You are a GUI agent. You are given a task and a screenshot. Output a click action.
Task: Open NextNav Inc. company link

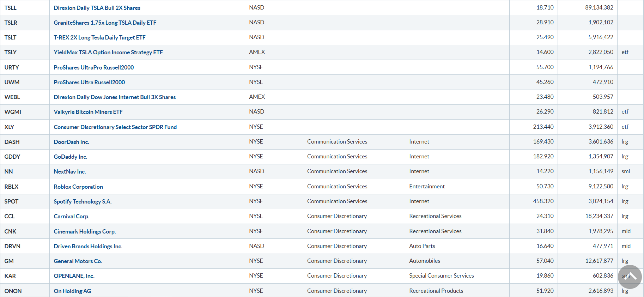pos(69,171)
